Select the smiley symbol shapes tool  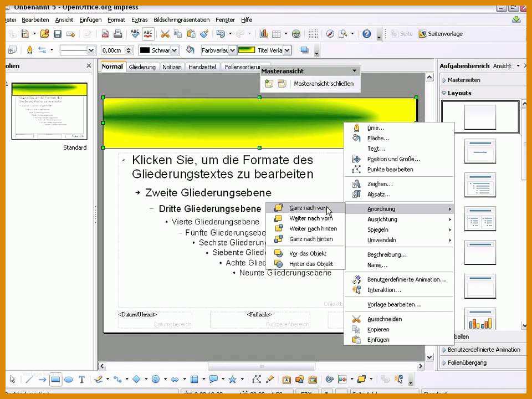(x=155, y=379)
